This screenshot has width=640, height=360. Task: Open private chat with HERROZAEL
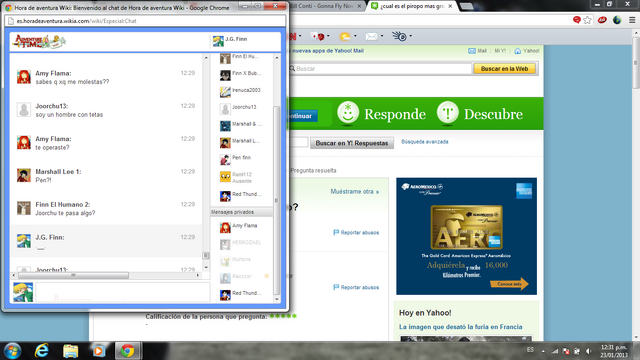click(x=241, y=244)
